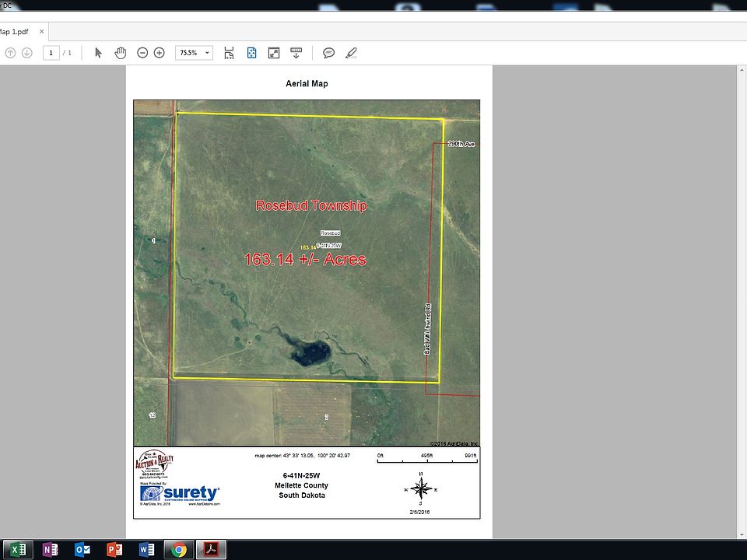Screen dimensions: 747x560
Task: Click scrollbar up arrow at right
Action: (x=742, y=70)
